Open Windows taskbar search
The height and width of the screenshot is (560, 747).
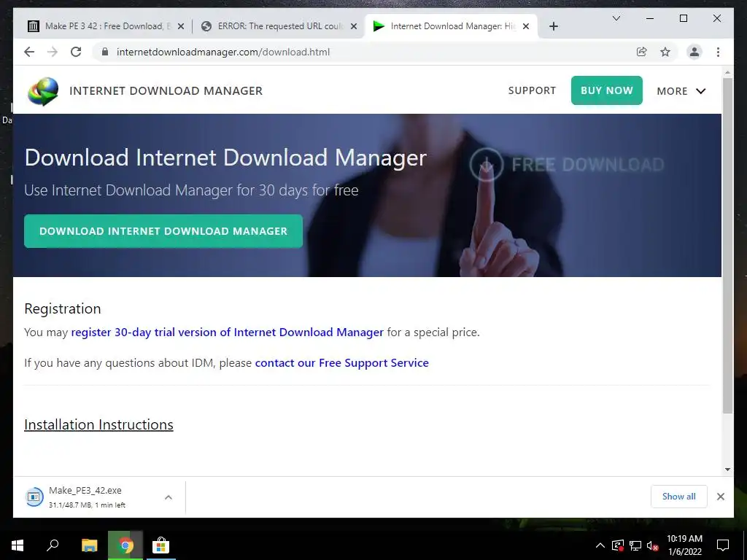(x=53, y=545)
